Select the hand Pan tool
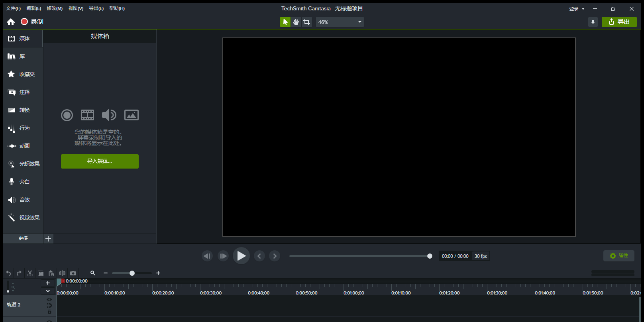 click(296, 22)
